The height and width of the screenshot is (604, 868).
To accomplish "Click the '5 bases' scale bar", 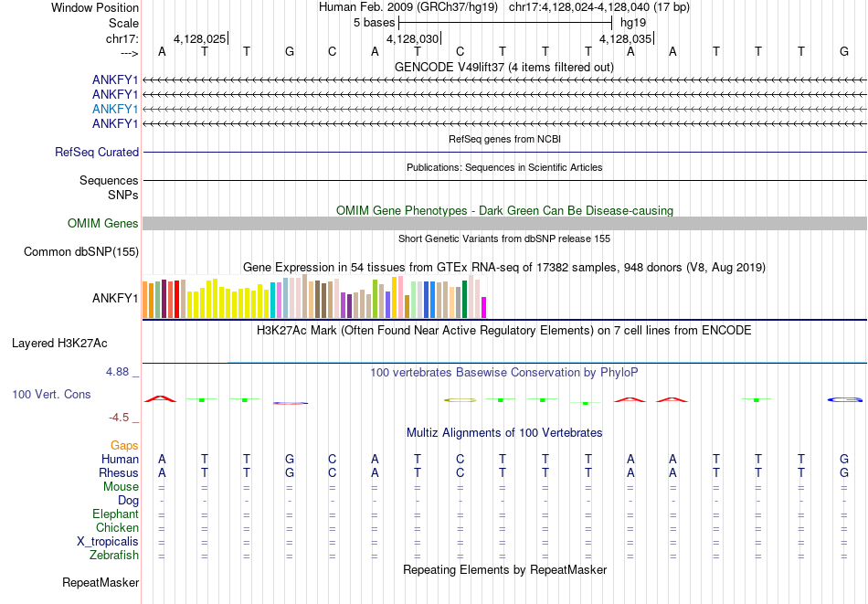I will [x=505, y=23].
